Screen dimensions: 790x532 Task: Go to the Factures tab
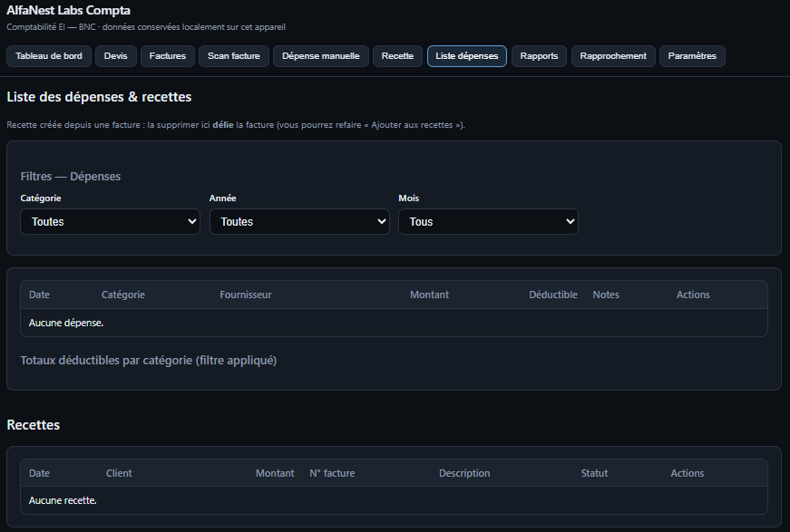(x=168, y=56)
